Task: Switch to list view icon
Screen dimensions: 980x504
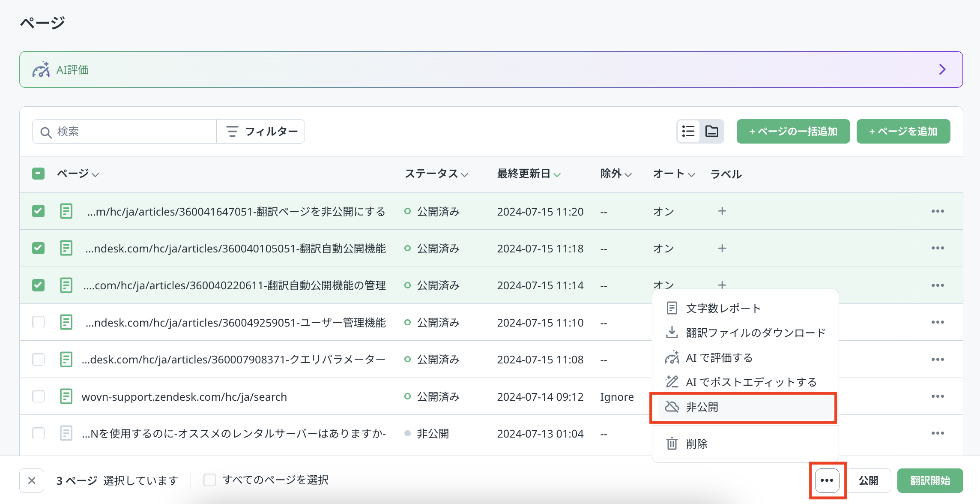Action: (688, 131)
